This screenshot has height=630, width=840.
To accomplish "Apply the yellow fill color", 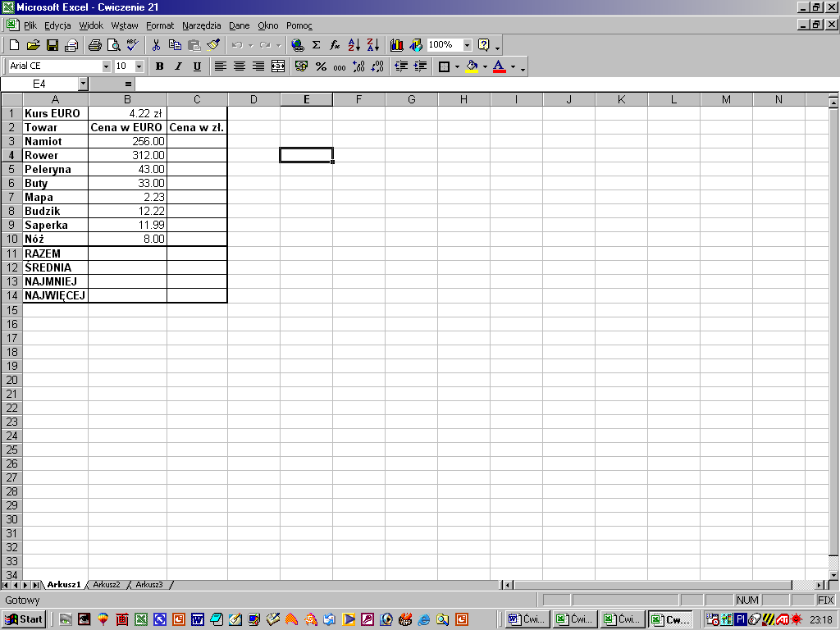I will (472, 66).
